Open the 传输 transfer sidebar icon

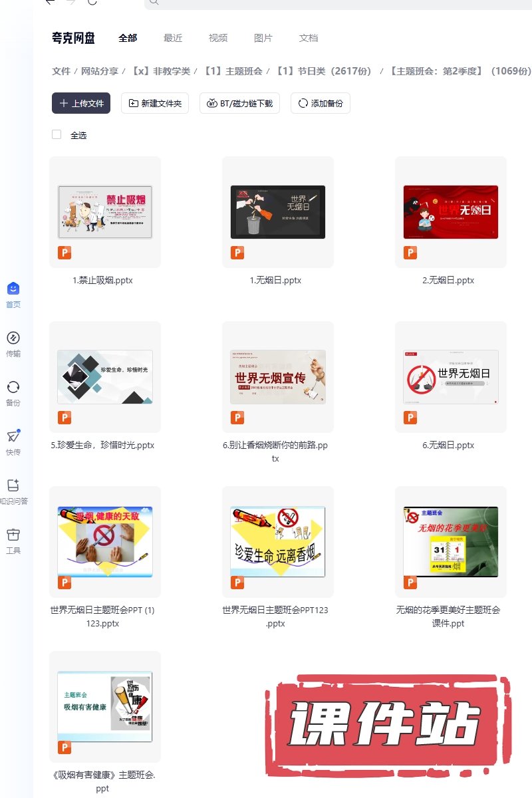pyautogui.click(x=13, y=338)
